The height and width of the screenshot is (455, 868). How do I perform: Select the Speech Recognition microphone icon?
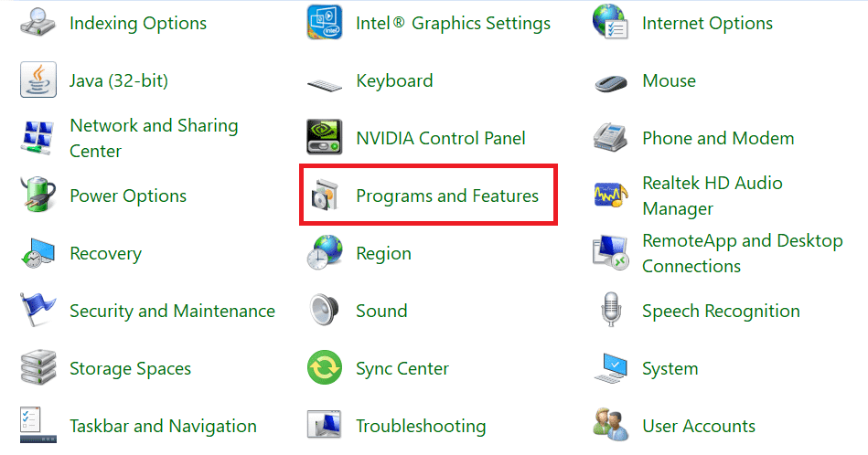click(611, 311)
